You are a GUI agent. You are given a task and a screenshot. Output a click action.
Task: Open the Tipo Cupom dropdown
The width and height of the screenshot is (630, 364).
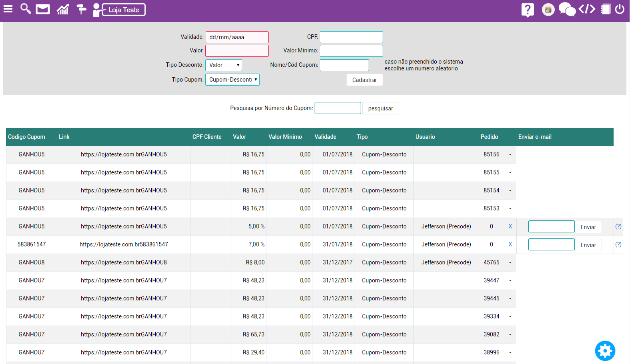click(233, 80)
